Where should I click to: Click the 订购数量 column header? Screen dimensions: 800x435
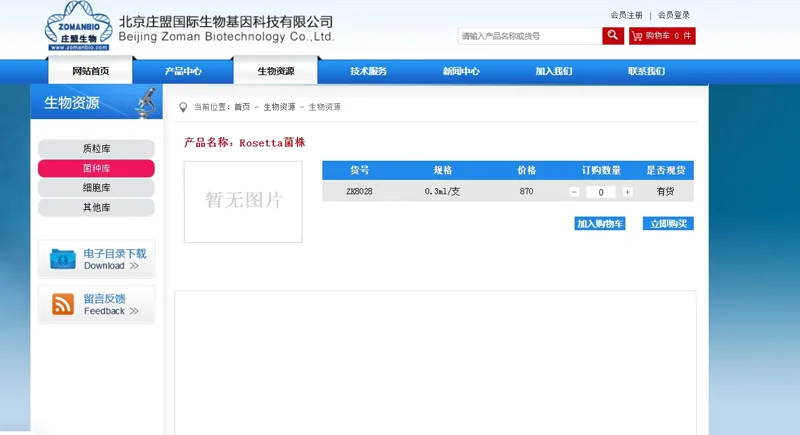[601, 170]
